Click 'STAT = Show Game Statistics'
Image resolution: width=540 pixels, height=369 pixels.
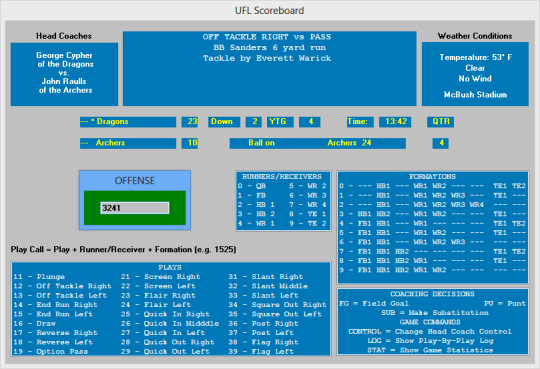tap(430, 350)
